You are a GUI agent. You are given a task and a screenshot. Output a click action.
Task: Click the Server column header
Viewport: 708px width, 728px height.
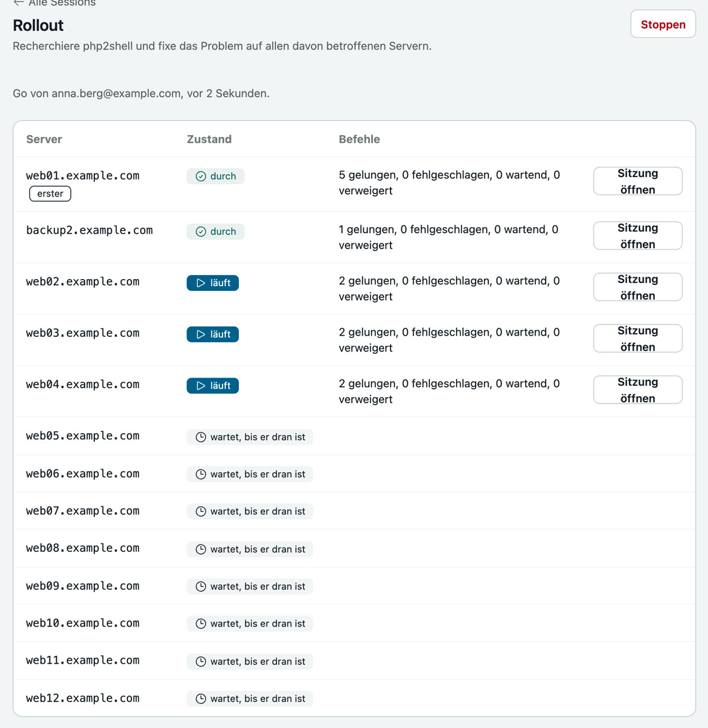pos(44,139)
